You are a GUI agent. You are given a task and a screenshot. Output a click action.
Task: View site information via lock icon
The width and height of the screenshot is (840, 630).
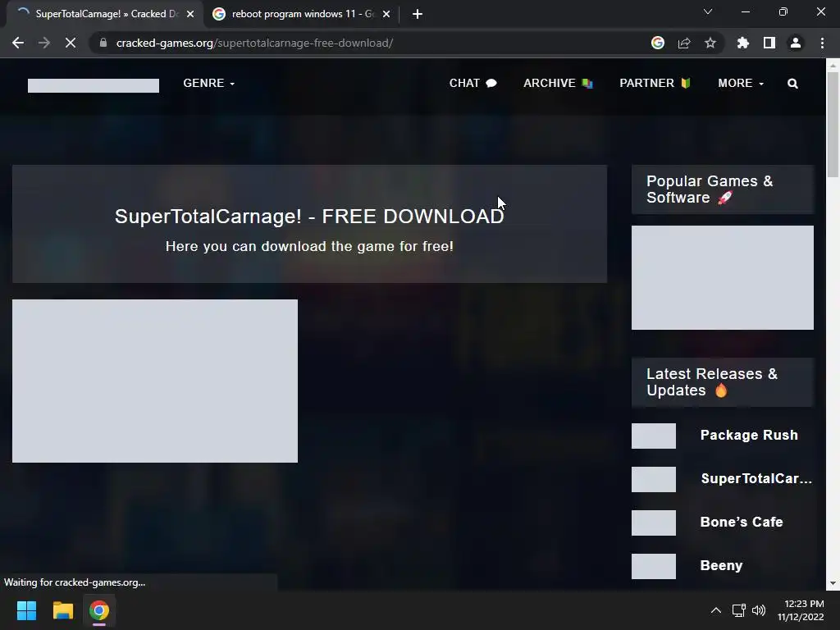click(x=103, y=43)
